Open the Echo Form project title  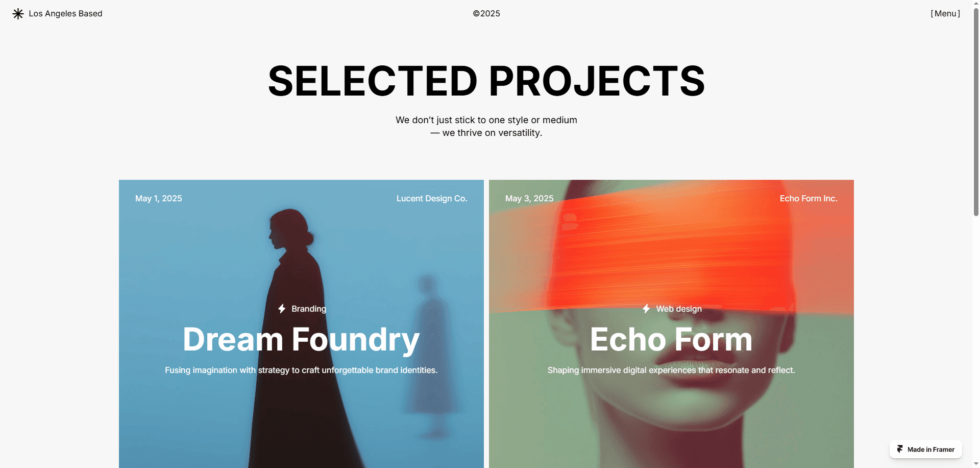671,339
